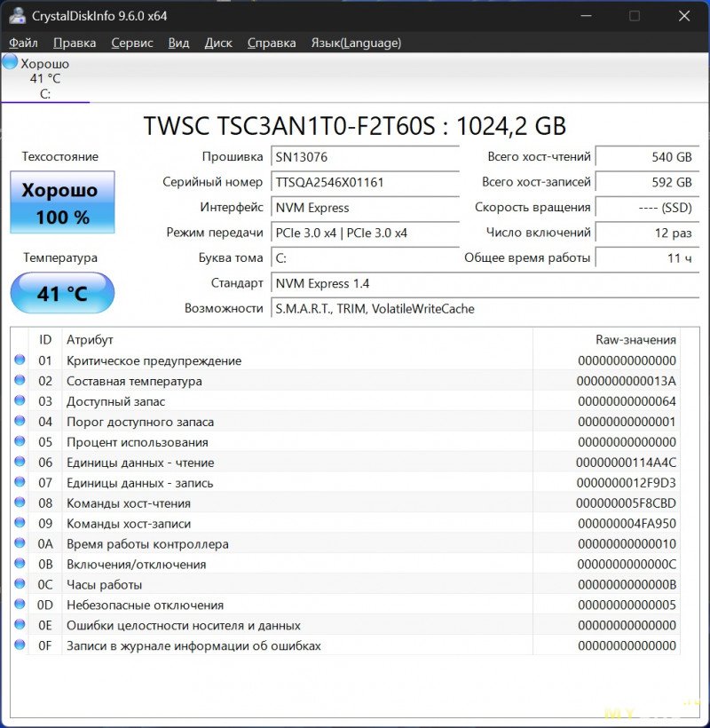
Task: Click status orb for attribute 0E
Action: point(20,624)
